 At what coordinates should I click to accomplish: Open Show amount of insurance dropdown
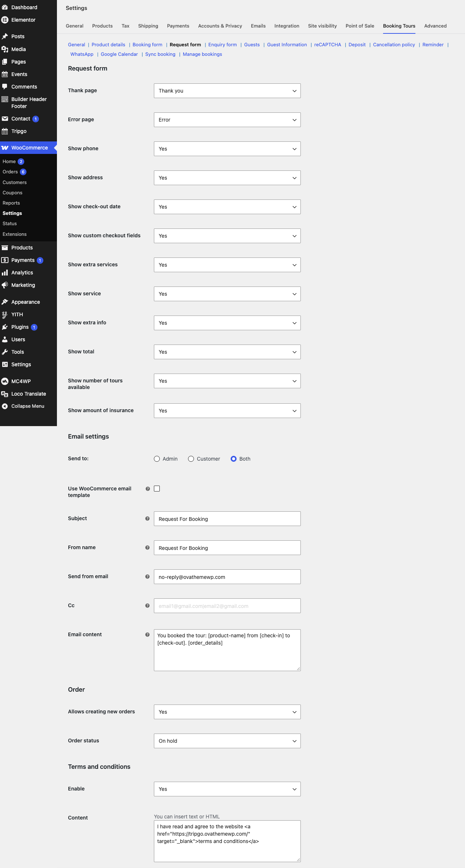coord(227,411)
